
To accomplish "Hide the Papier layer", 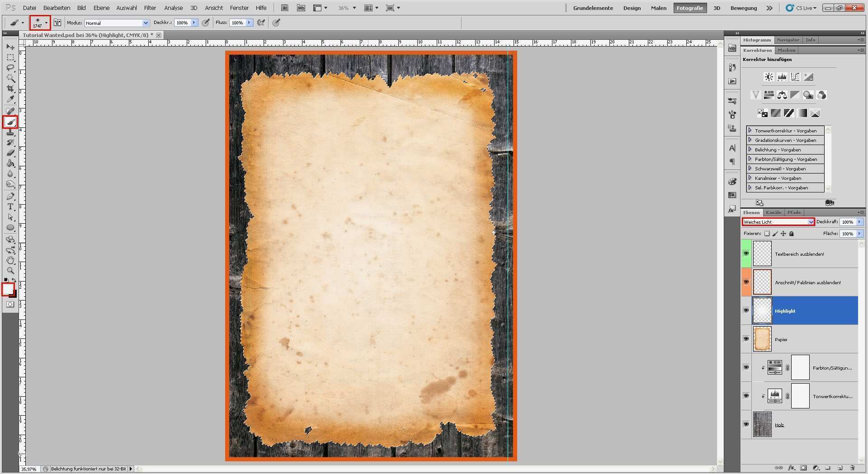I will (x=746, y=339).
